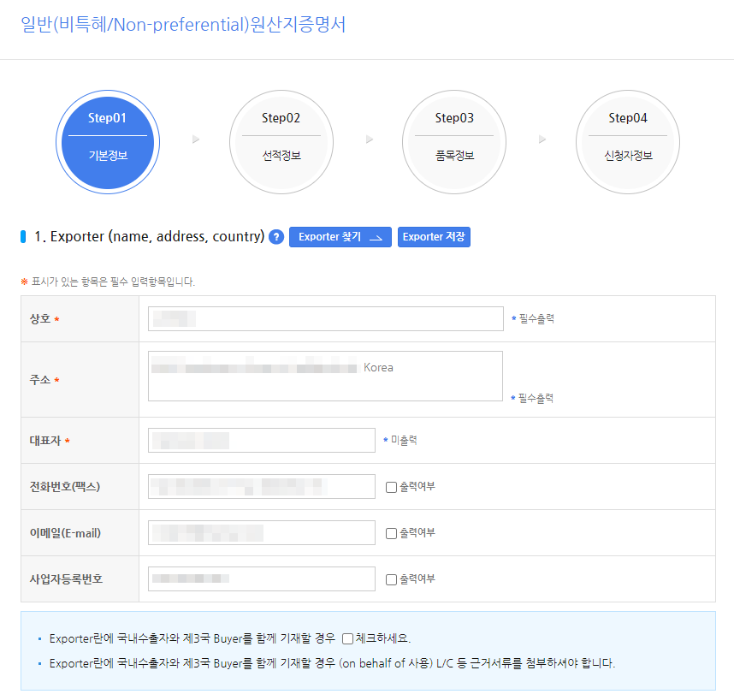Click the 사업자등록번호 input field
Viewport: 734px width, 700px height.
coord(262,578)
